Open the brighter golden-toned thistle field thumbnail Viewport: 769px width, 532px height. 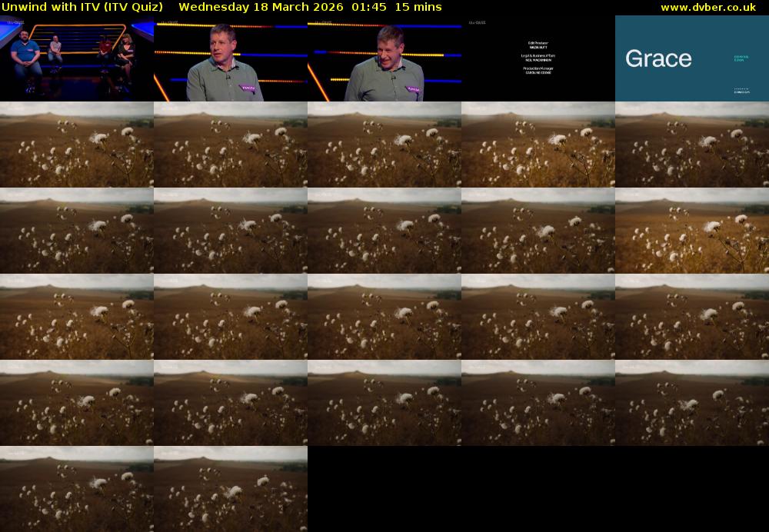pos(692,231)
